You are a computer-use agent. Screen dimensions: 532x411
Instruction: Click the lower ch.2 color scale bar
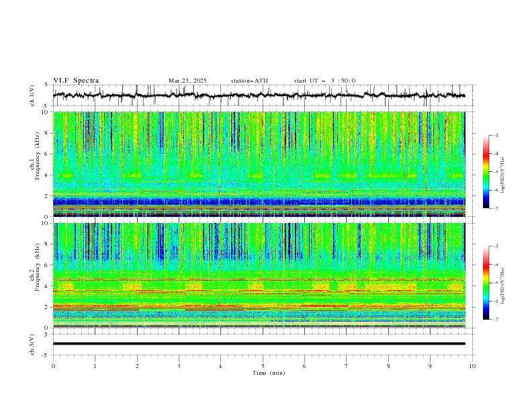point(486,283)
